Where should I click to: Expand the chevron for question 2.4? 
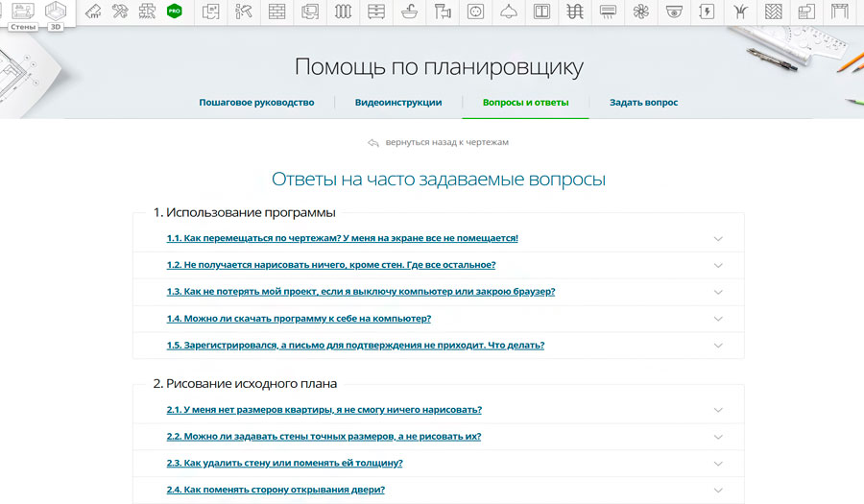point(718,491)
